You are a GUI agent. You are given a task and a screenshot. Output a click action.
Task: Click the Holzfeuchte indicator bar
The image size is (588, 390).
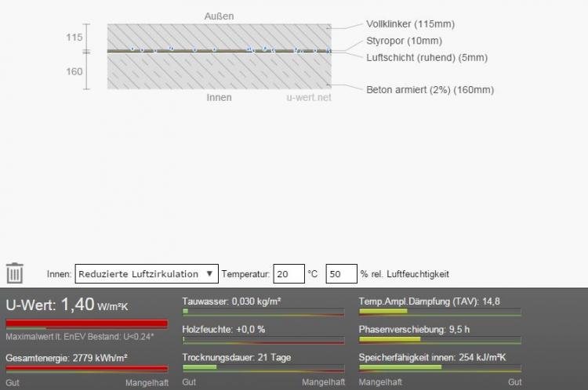pos(263,340)
